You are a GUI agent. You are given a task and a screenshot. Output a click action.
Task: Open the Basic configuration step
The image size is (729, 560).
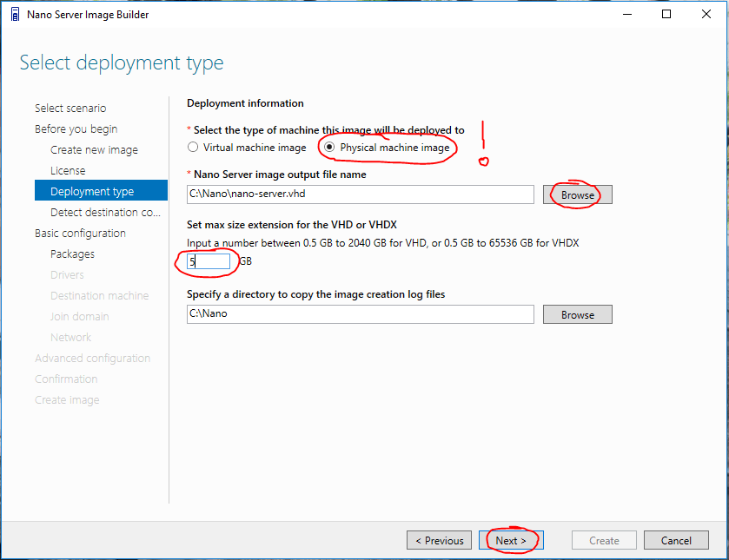[x=81, y=234]
